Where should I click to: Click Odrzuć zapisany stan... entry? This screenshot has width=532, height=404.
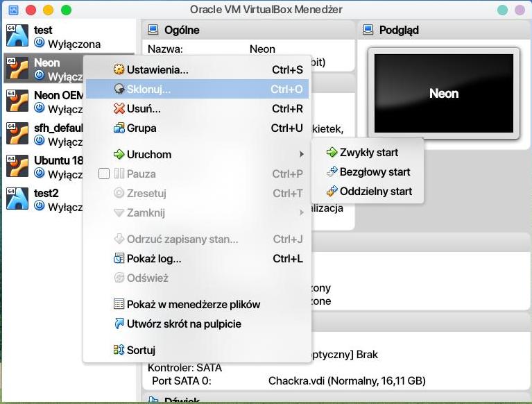197,239
